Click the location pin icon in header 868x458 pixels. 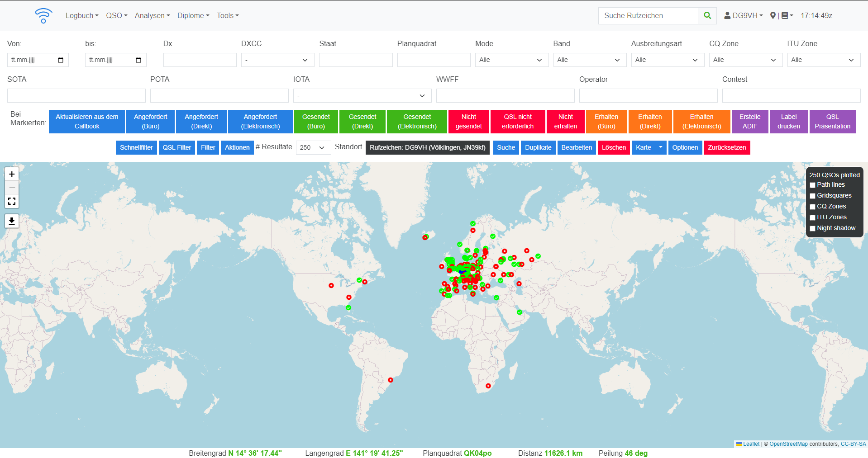(773, 15)
